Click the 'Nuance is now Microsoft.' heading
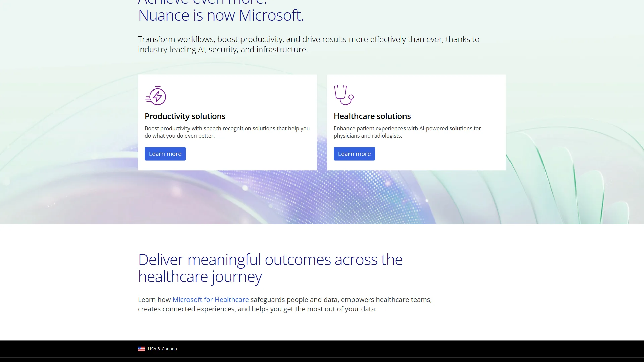The width and height of the screenshot is (644, 362). coord(221,15)
